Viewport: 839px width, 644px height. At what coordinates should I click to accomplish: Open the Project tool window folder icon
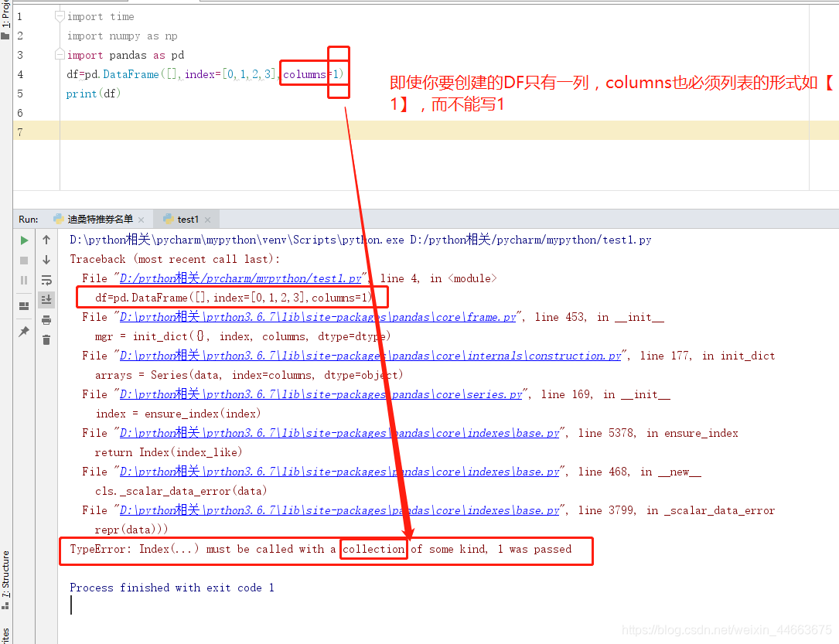click(x=5, y=36)
